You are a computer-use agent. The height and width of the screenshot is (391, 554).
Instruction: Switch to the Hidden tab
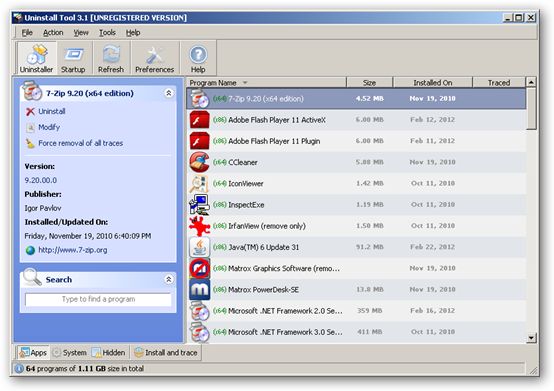(108, 353)
